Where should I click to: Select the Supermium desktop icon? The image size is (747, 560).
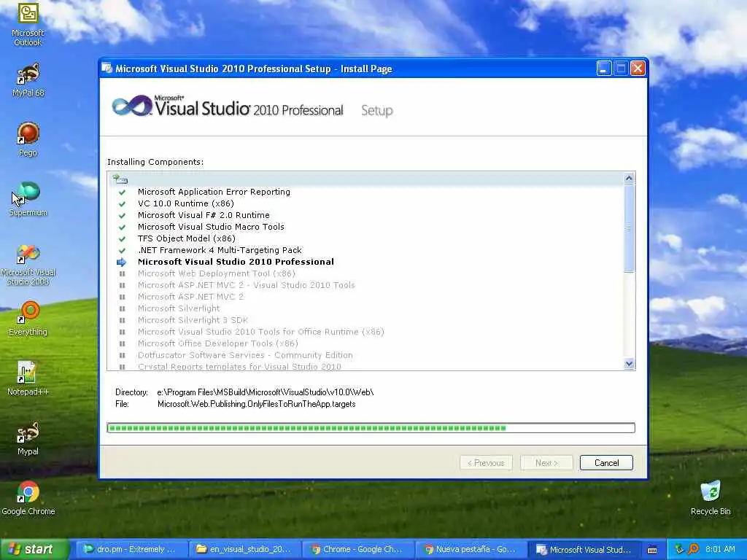pyautogui.click(x=28, y=199)
